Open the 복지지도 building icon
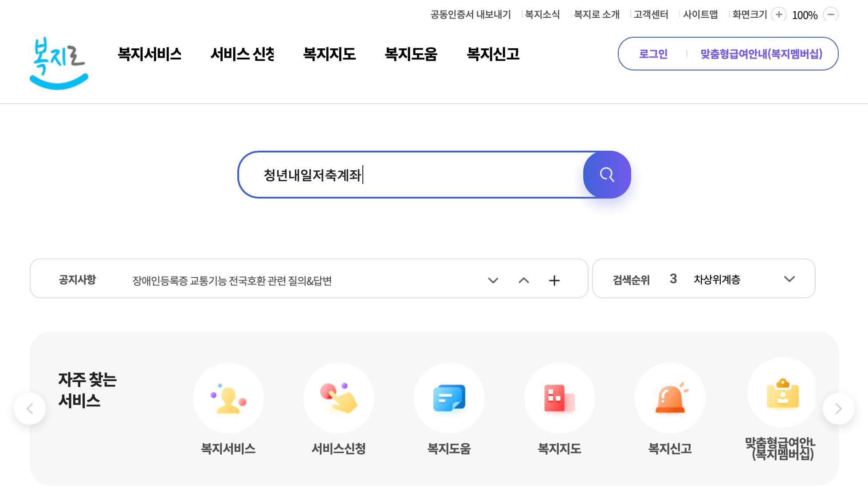The image size is (868, 488). (x=559, y=398)
